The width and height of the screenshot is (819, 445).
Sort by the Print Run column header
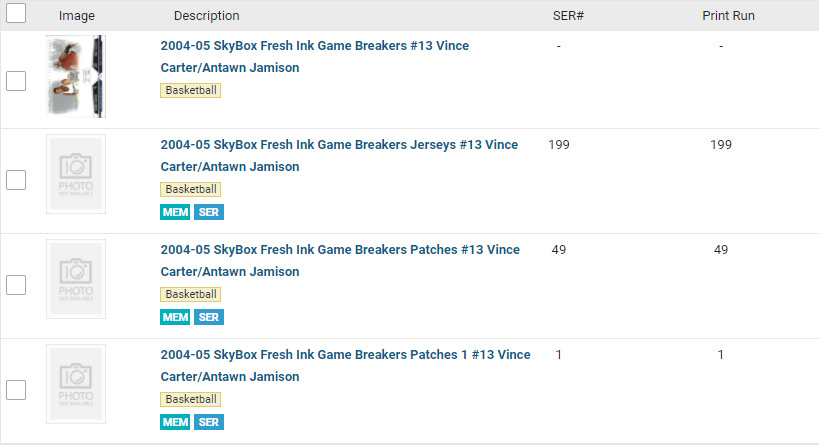[x=728, y=16]
